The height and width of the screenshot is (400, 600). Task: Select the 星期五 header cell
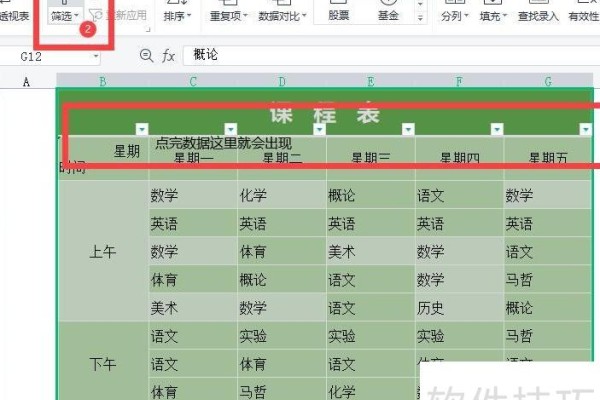[x=548, y=158]
